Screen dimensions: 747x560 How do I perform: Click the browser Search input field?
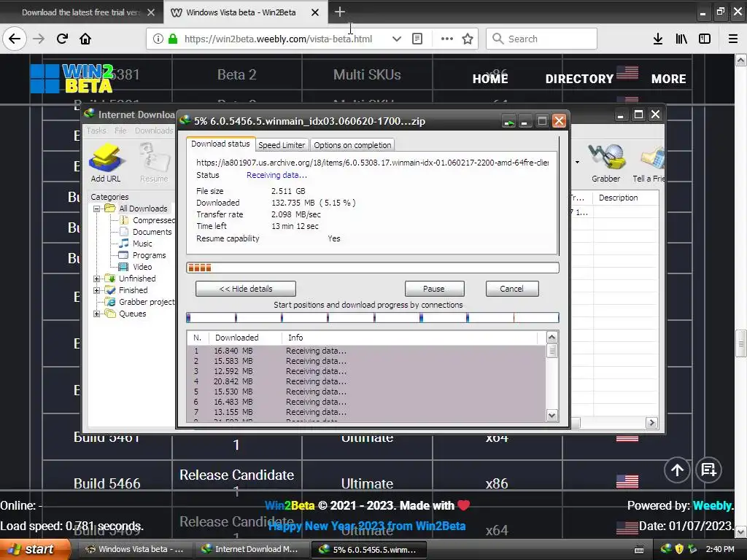pos(542,39)
